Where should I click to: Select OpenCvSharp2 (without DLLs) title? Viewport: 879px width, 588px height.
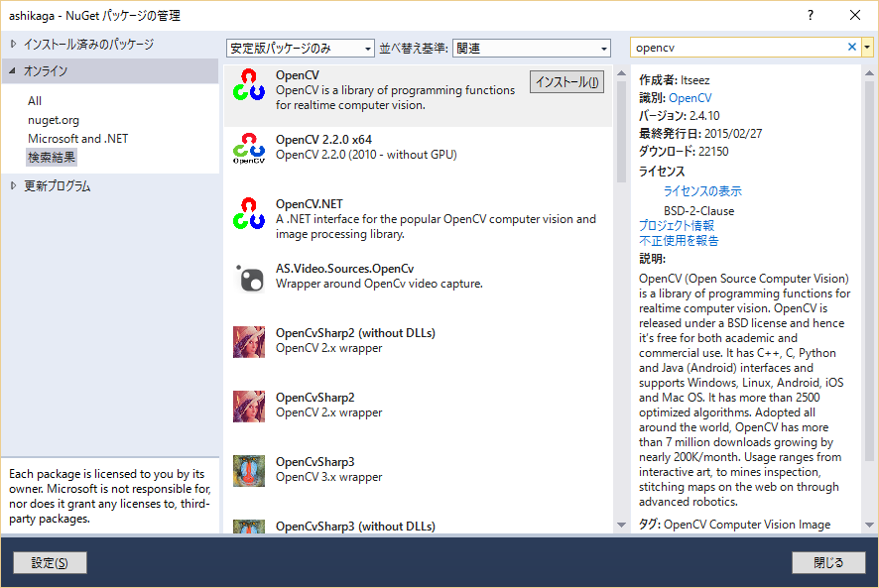[355, 333]
